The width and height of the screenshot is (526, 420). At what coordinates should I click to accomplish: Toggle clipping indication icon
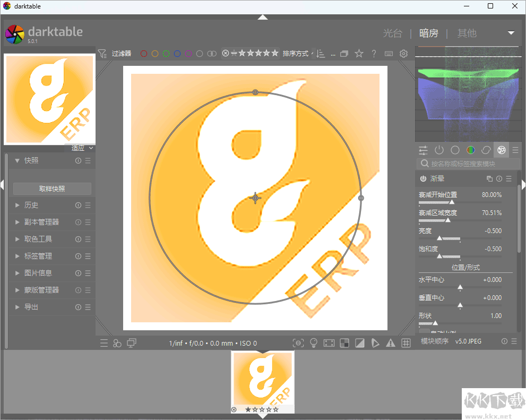pyautogui.click(x=360, y=343)
